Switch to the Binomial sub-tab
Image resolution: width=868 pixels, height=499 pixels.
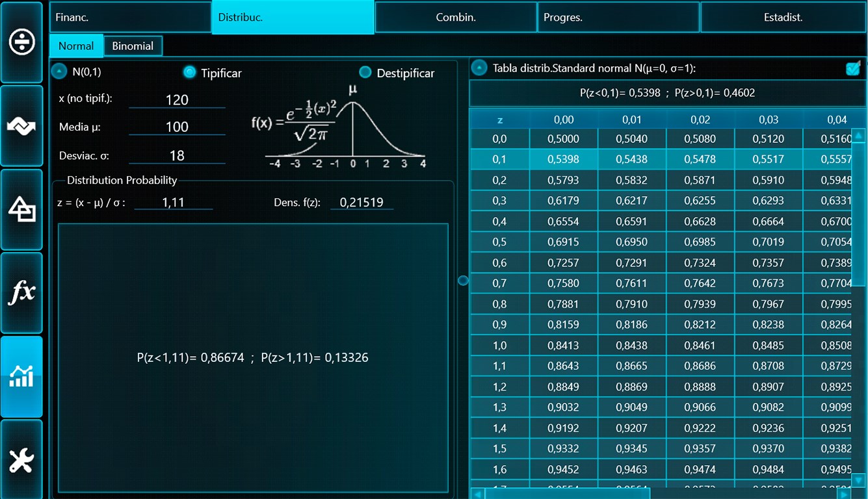pyautogui.click(x=133, y=46)
